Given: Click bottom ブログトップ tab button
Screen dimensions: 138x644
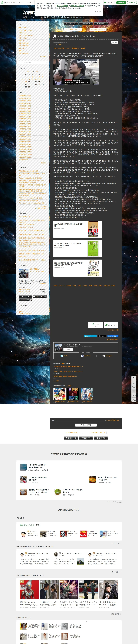Looking at the screenshot, I should pos(71,438).
